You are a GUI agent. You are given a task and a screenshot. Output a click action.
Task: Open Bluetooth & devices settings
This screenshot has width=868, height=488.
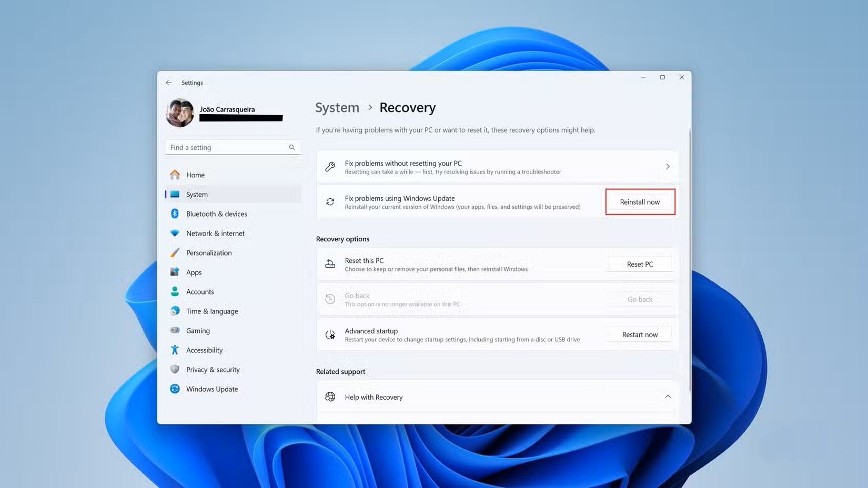[x=217, y=213]
